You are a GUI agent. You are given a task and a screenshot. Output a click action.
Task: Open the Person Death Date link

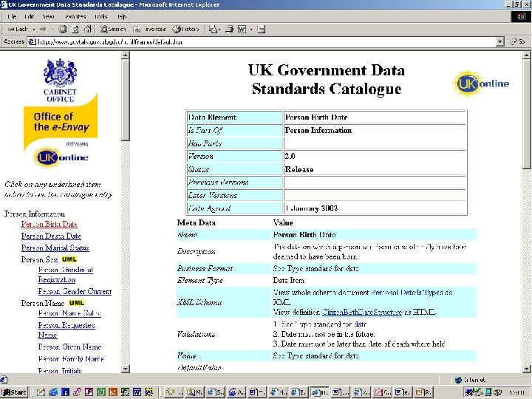point(51,236)
